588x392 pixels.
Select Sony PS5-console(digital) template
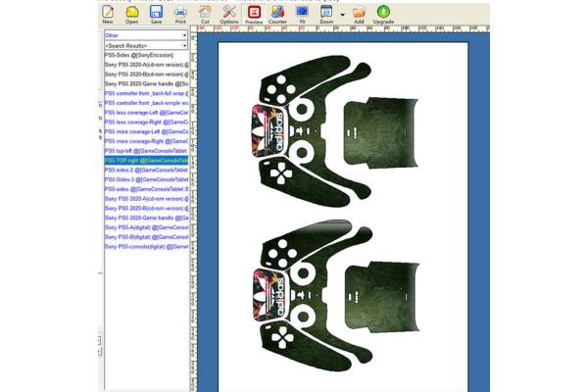click(x=146, y=246)
